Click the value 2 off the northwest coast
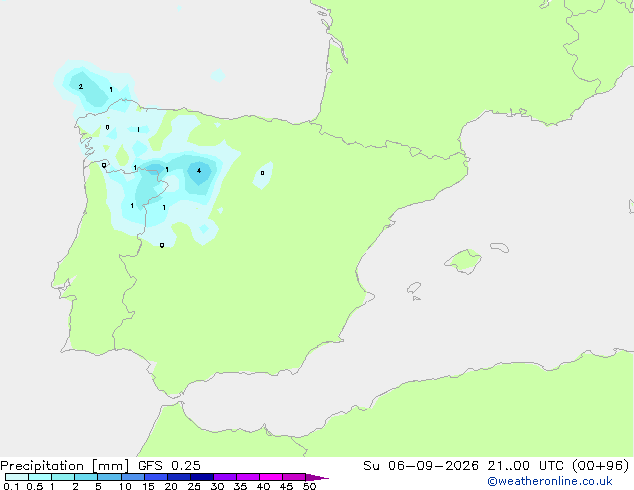 (x=81, y=87)
